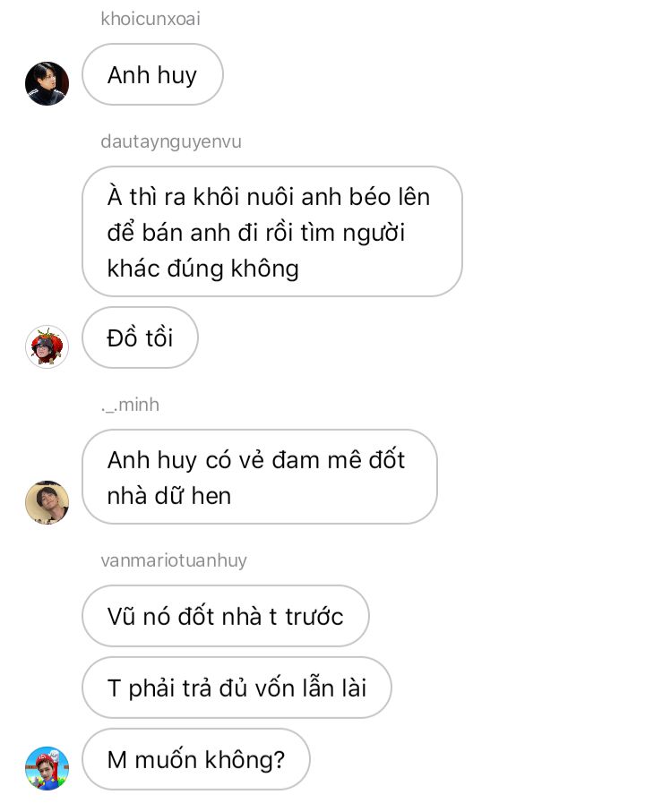The height and width of the screenshot is (812, 645).
Task: Select the 'Vũ nó đốt nhà t trước' message
Action: [226, 616]
